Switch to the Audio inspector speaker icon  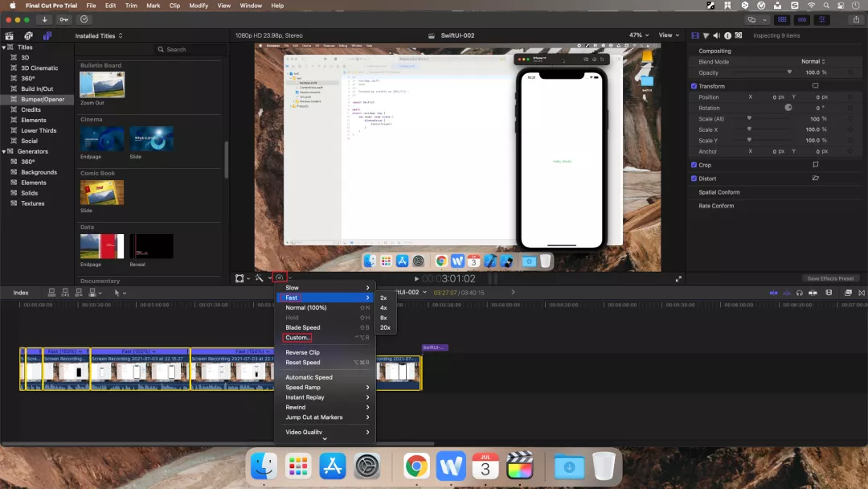click(716, 35)
